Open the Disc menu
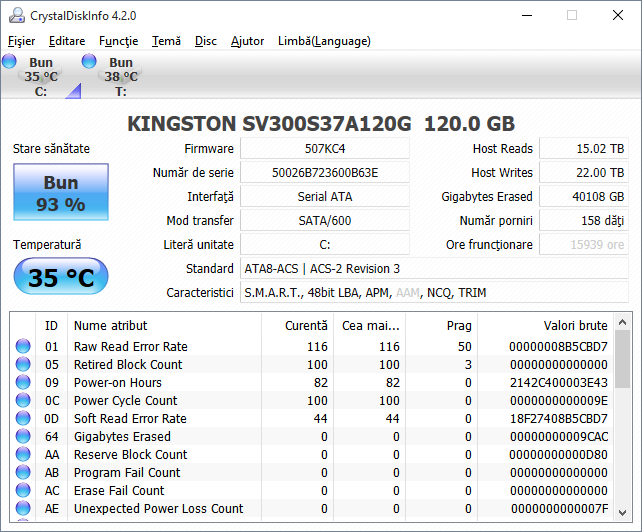This screenshot has width=642, height=532. coord(206,41)
